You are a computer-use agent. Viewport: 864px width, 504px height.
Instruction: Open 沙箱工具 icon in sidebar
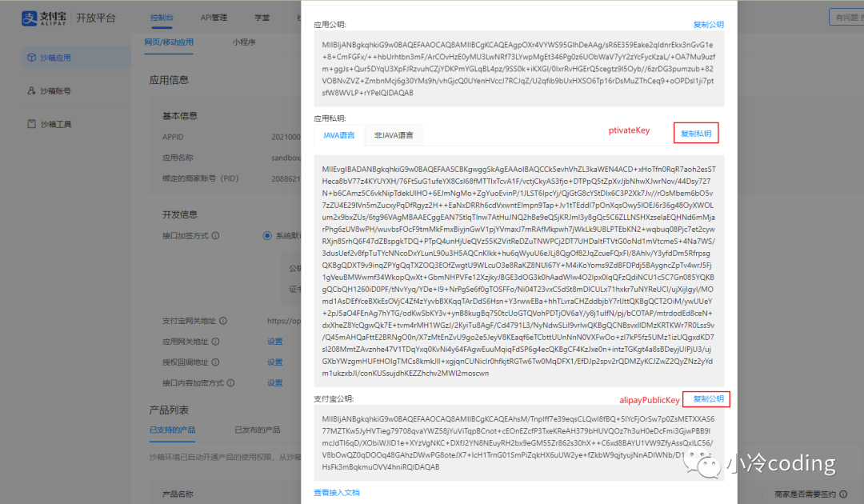click(x=31, y=124)
